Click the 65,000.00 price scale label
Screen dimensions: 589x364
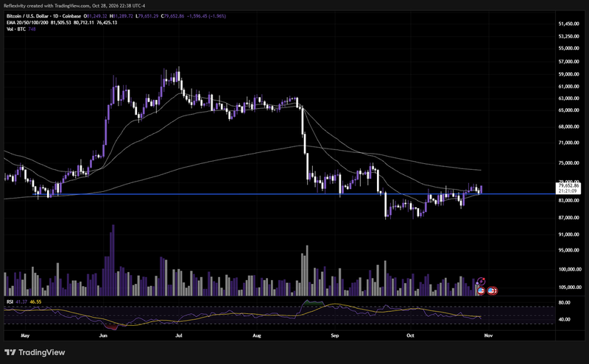click(568, 110)
